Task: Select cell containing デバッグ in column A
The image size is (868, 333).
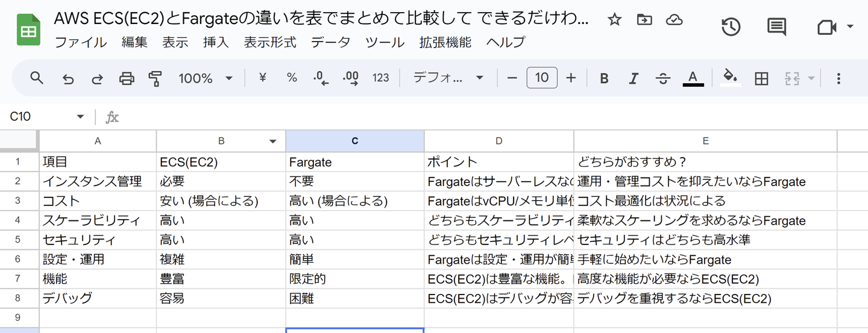Action: pos(98,298)
